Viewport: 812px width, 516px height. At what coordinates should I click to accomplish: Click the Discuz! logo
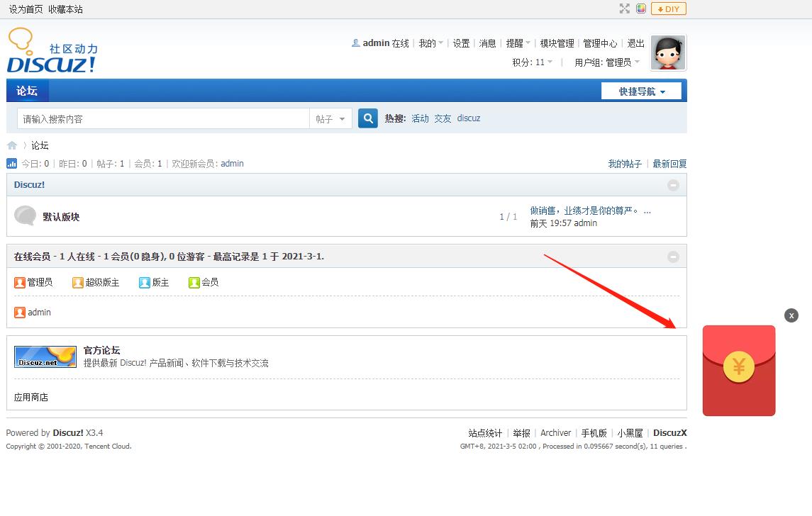point(52,50)
